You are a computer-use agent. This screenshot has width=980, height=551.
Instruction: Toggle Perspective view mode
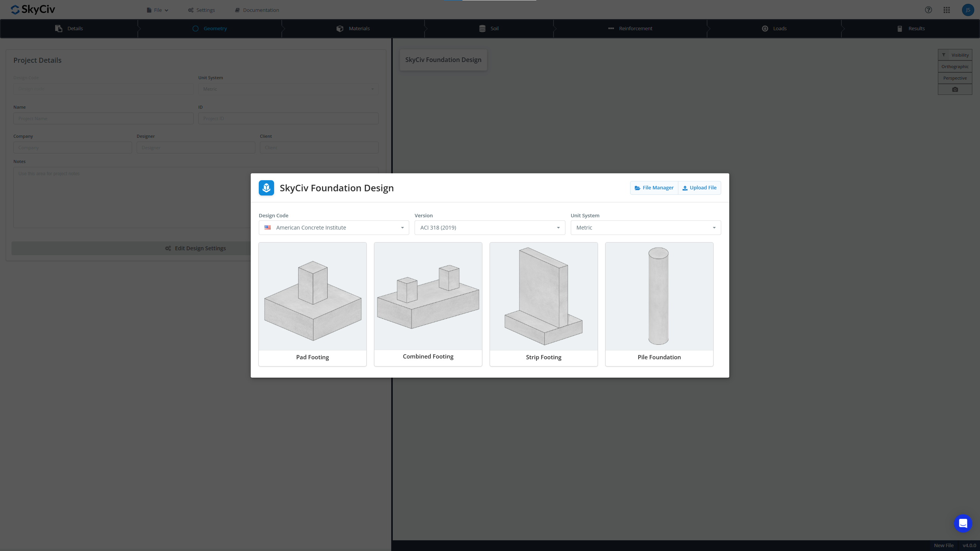pos(955,78)
